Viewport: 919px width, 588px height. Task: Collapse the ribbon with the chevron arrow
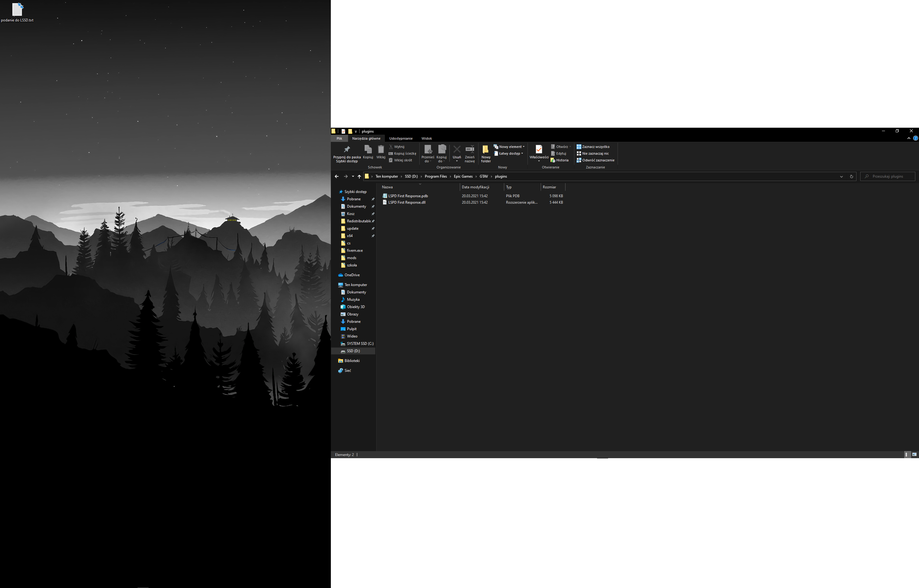908,138
